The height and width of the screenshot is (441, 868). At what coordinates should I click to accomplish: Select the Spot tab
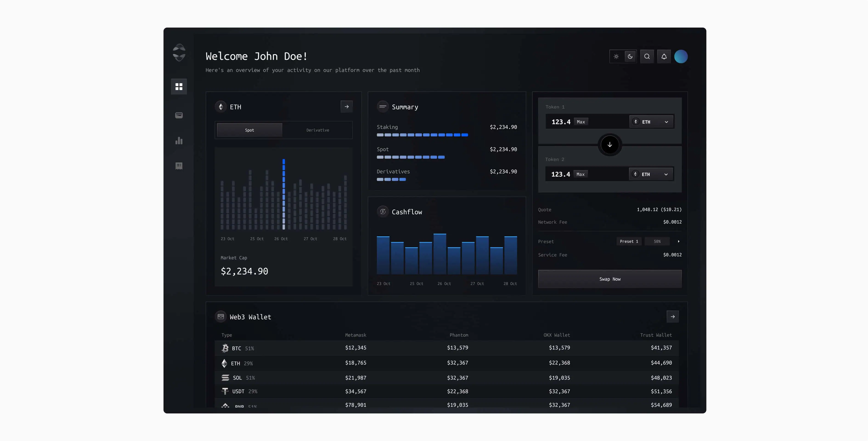click(249, 130)
